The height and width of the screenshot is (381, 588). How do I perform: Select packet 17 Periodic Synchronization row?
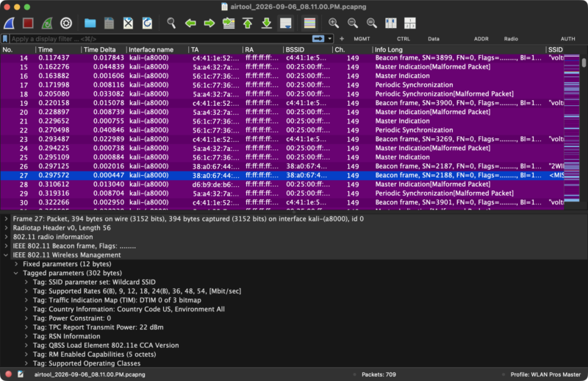click(282, 85)
